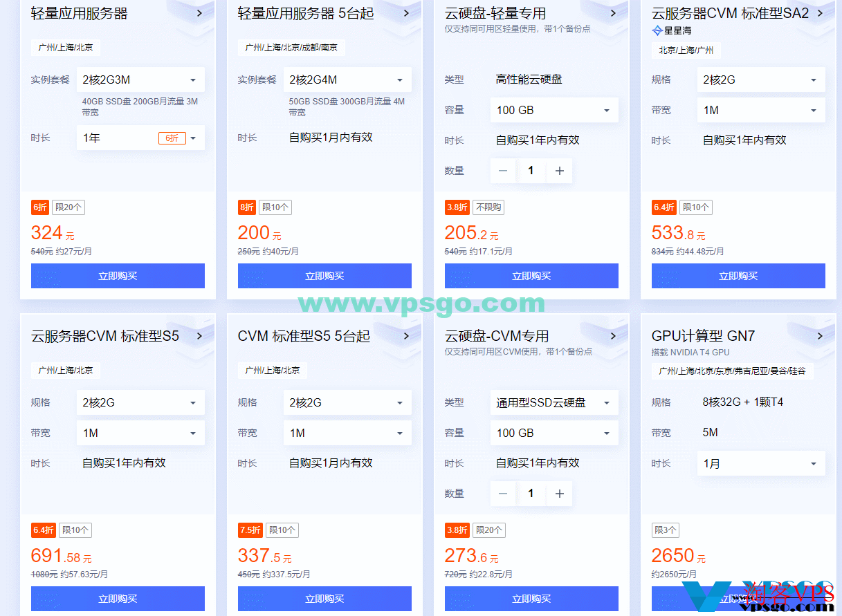The width and height of the screenshot is (842, 616).
Task: Open 云服务器CVM 标准型SA2 title link
Action: click(x=730, y=13)
